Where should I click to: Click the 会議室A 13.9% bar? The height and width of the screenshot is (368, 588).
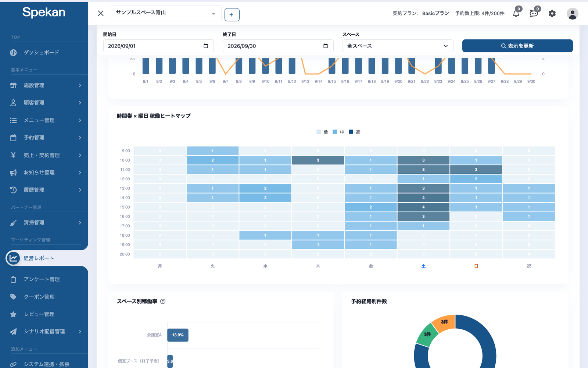pos(178,335)
